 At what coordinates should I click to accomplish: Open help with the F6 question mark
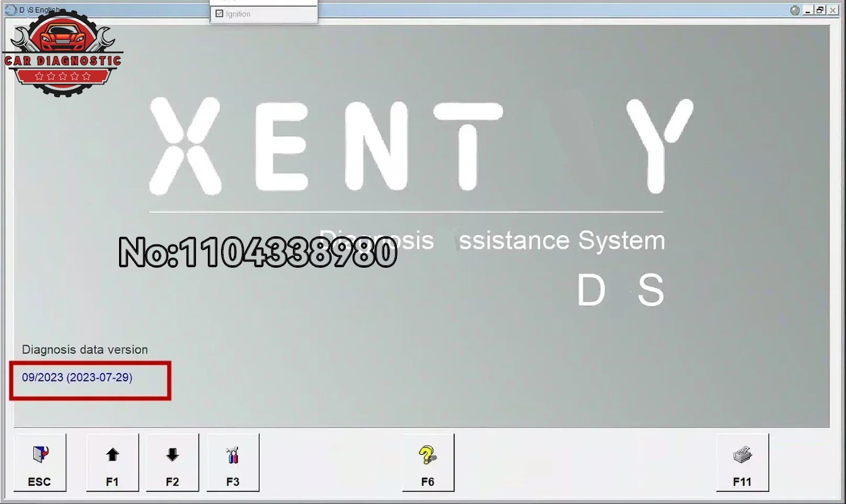tap(428, 462)
